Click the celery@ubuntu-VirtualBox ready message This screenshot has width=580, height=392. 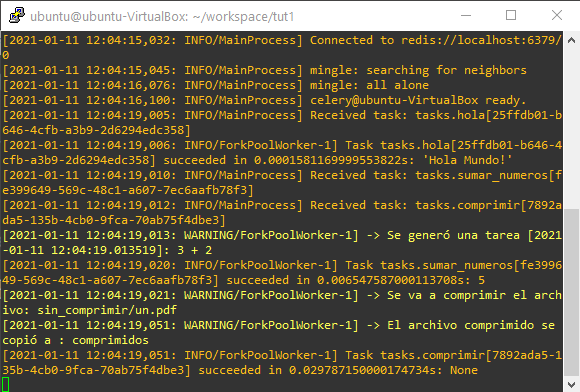point(418,100)
